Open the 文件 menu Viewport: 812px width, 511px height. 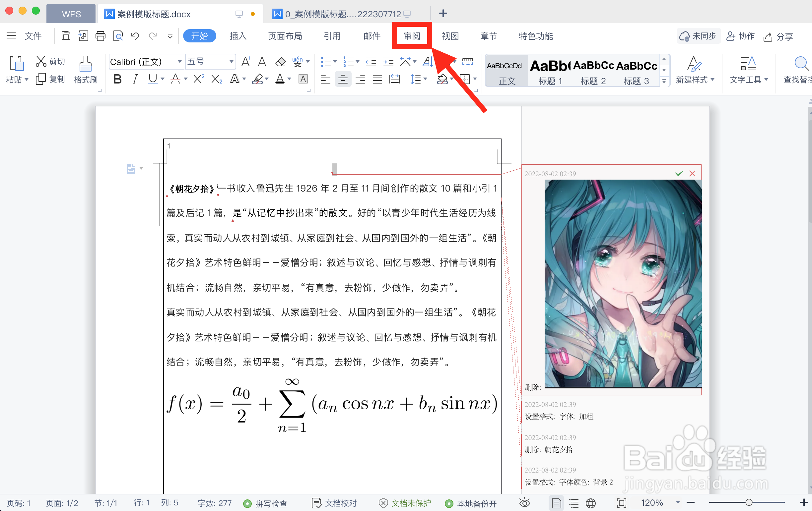(x=33, y=36)
